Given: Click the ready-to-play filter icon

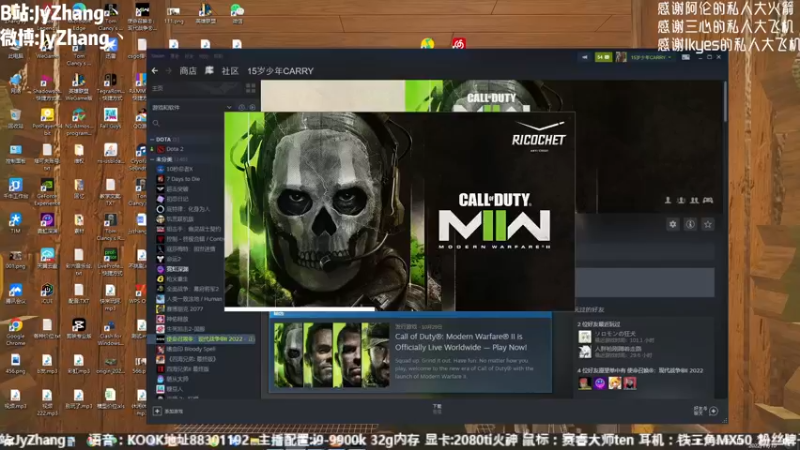Looking at the screenshot, I should pyautogui.click(x=252, y=107).
